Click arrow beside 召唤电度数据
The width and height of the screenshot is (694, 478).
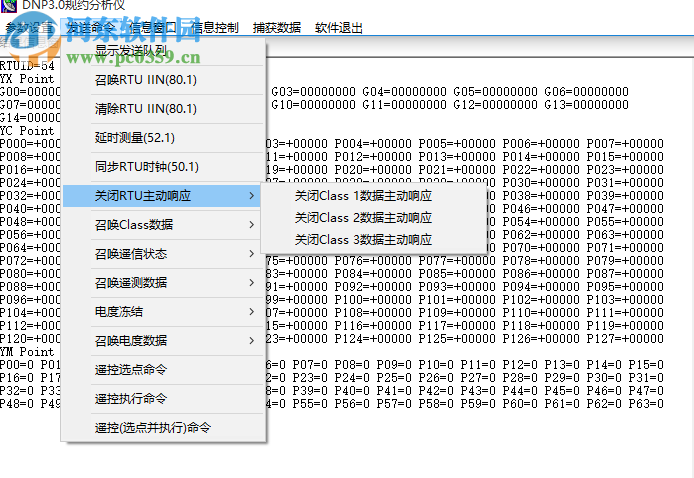(x=251, y=340)
